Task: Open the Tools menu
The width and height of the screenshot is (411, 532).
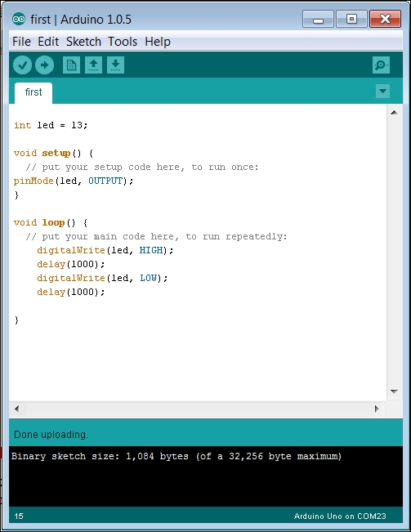Action: pyautogui.click(x=123, y=42)
